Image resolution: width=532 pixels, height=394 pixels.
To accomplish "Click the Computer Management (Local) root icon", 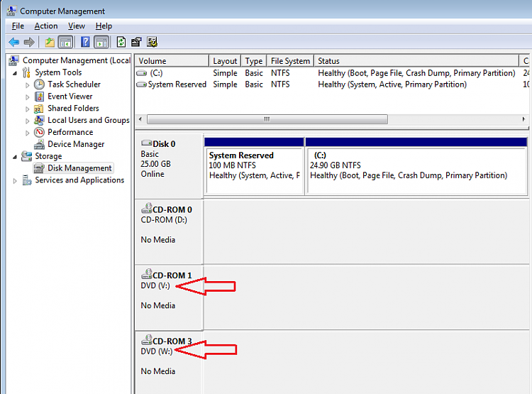I will pos(13,60).
